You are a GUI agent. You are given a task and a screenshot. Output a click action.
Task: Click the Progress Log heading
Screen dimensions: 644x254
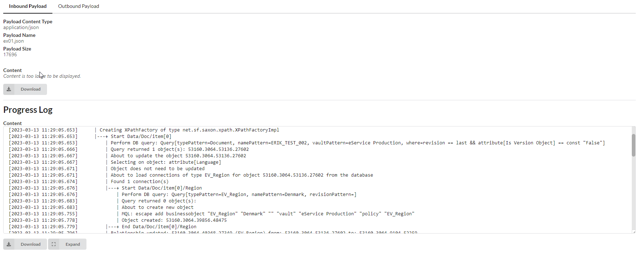pos(28,110)
